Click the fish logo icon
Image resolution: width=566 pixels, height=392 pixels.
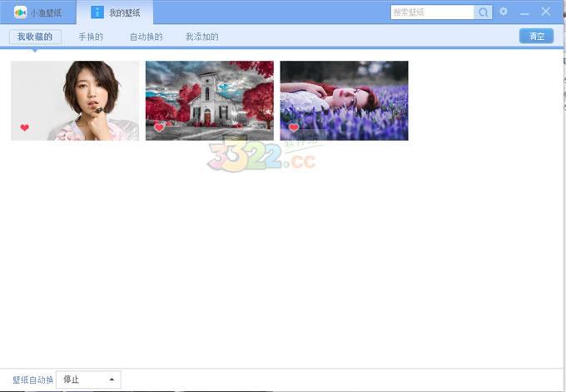pos(20,12)
